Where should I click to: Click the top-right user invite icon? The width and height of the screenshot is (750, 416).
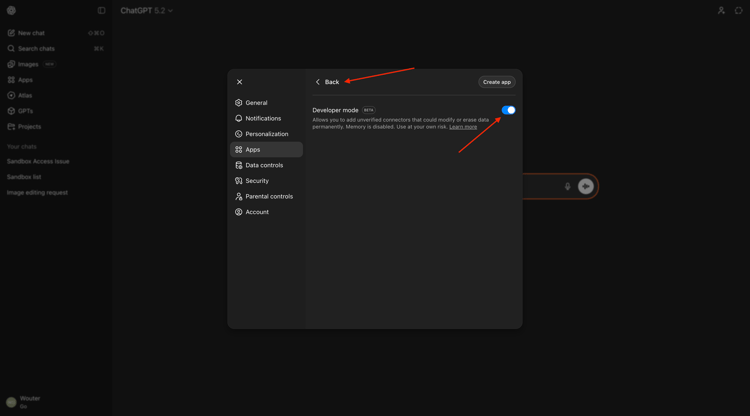(x=721, y=11)
